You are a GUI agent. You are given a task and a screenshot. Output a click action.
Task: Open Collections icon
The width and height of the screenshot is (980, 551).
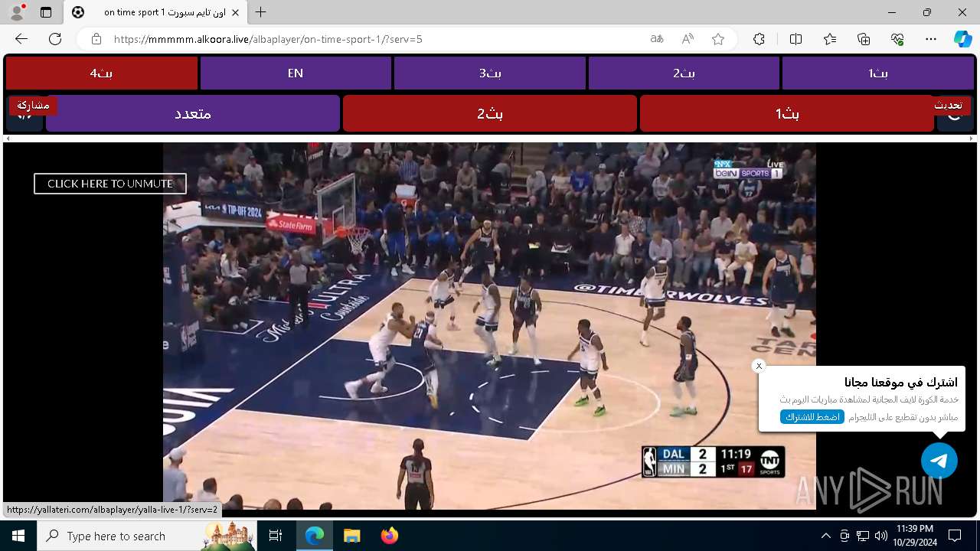[x=864, y=39]
